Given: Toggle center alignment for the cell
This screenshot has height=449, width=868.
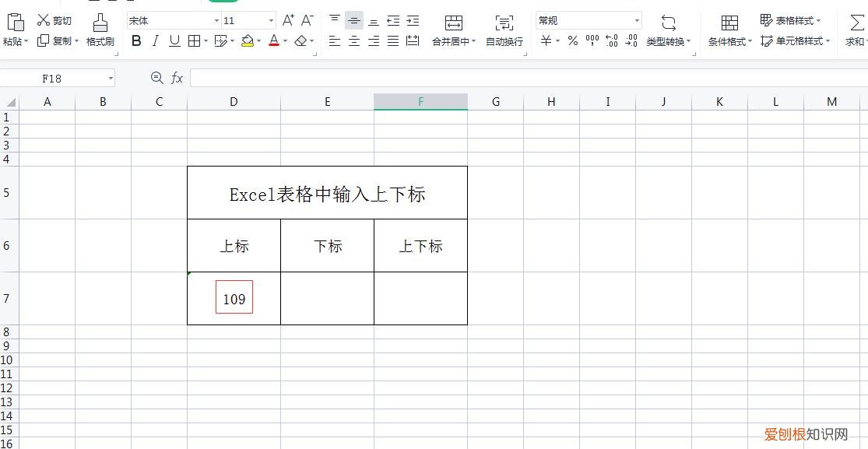Looking at the screenshot, I should [354, 41].
